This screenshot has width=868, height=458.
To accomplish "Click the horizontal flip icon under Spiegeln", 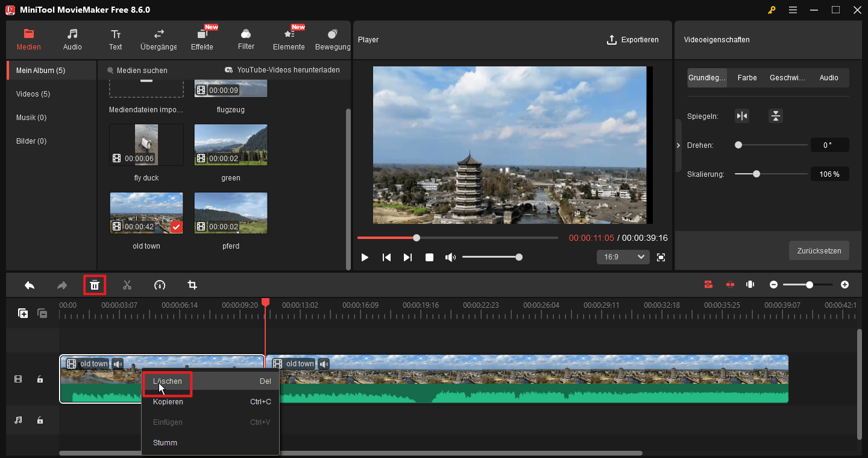I will pos(742,115).
